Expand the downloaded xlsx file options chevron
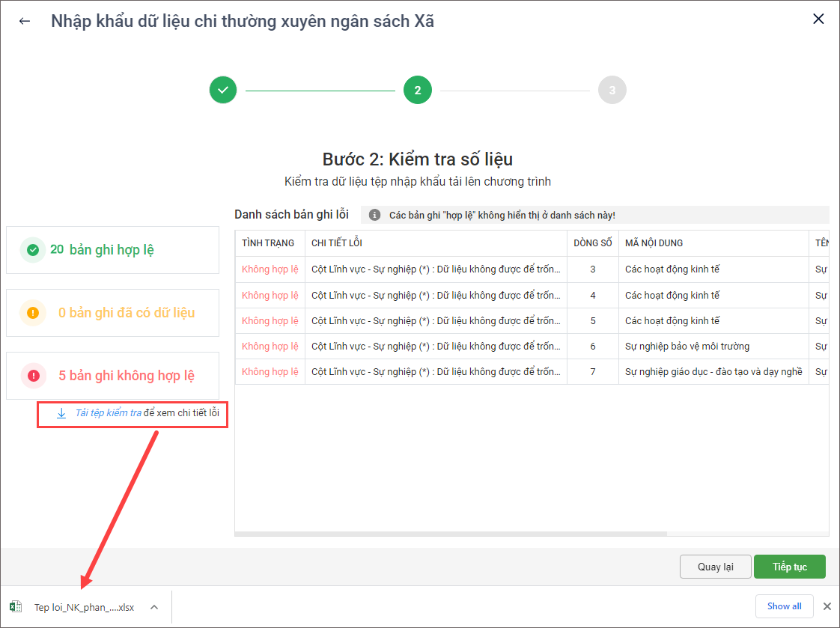840x628 pixels. [154, 606]
